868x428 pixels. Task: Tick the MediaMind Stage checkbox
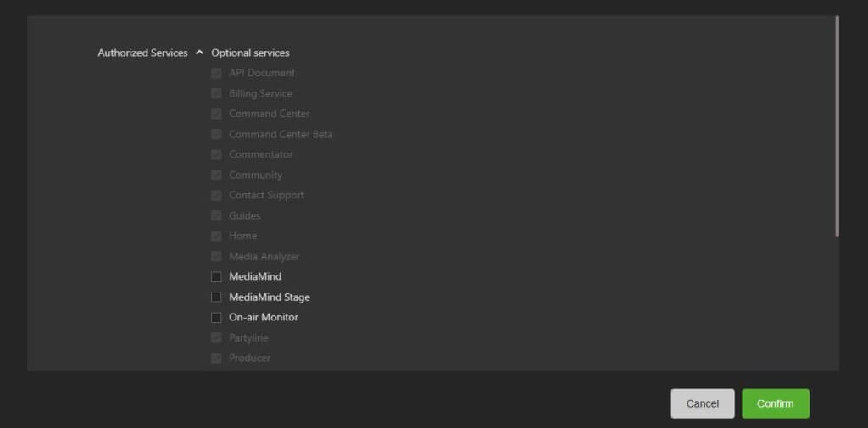click(216, 297)
